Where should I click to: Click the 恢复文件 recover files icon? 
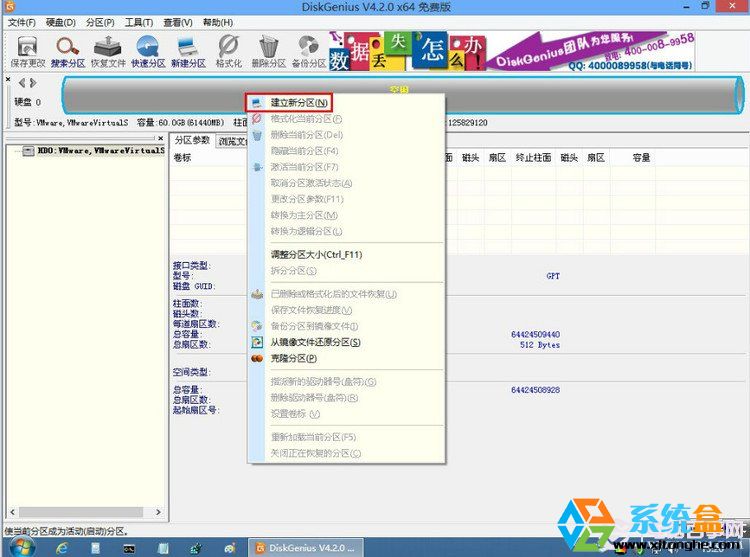click(x=108, y=52)
